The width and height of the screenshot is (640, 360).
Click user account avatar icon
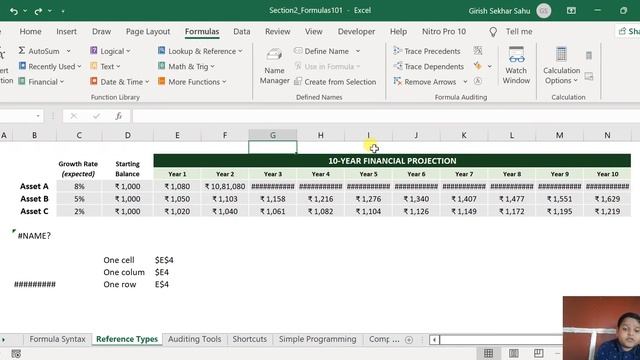543,11
